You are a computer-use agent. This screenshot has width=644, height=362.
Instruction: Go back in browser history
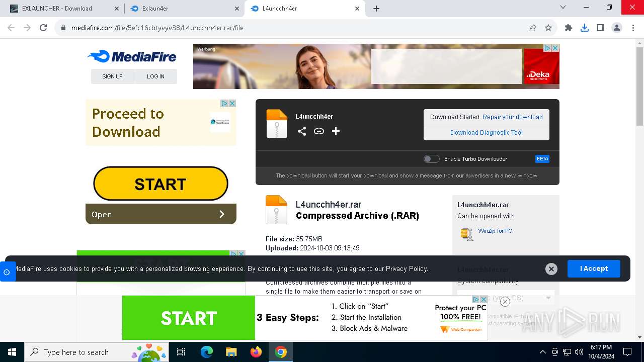(11, 28)
